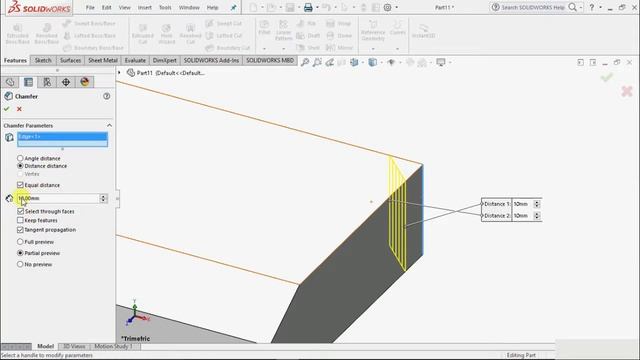Select the Distance distance radio button
The image size is (640, 360).
pyautogui.click(x=20, y=166)
